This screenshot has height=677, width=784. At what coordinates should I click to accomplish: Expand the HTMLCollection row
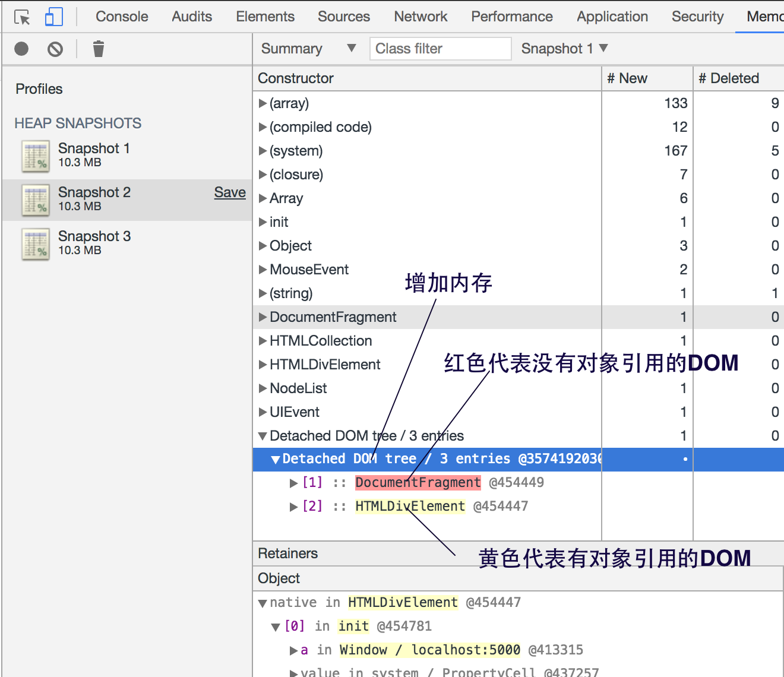click(263, 341)
